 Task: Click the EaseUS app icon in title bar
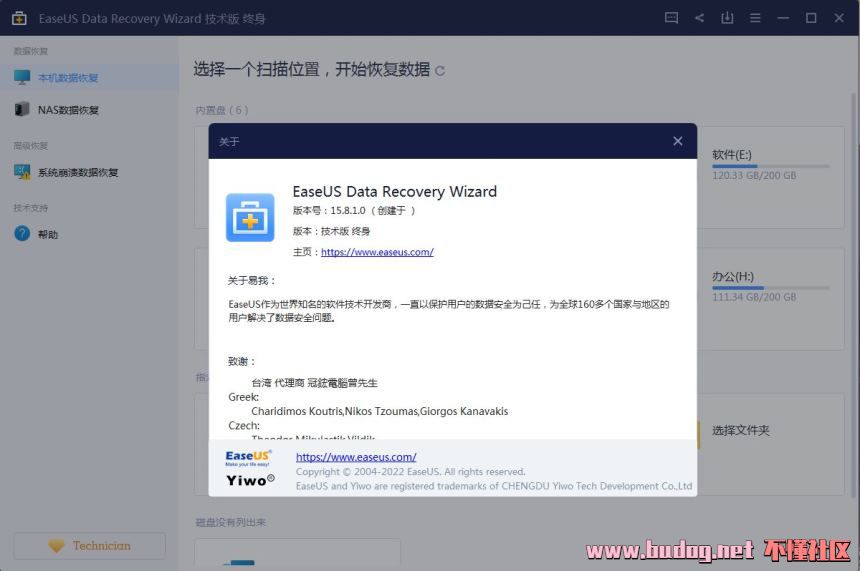coord(19,18)
